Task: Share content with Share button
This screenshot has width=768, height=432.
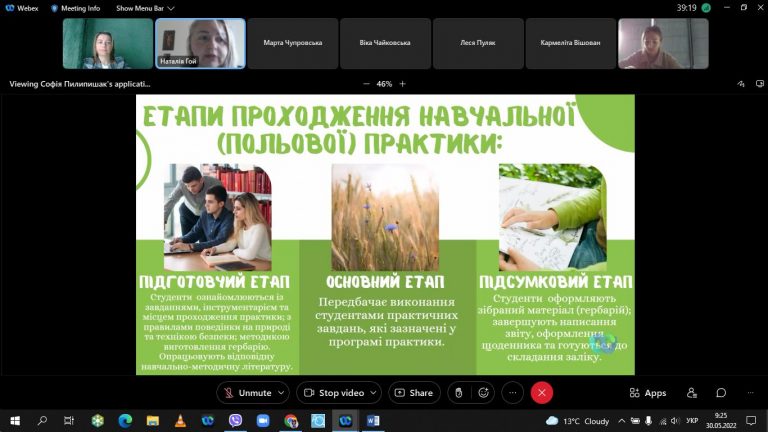Action: pos(414,393)
